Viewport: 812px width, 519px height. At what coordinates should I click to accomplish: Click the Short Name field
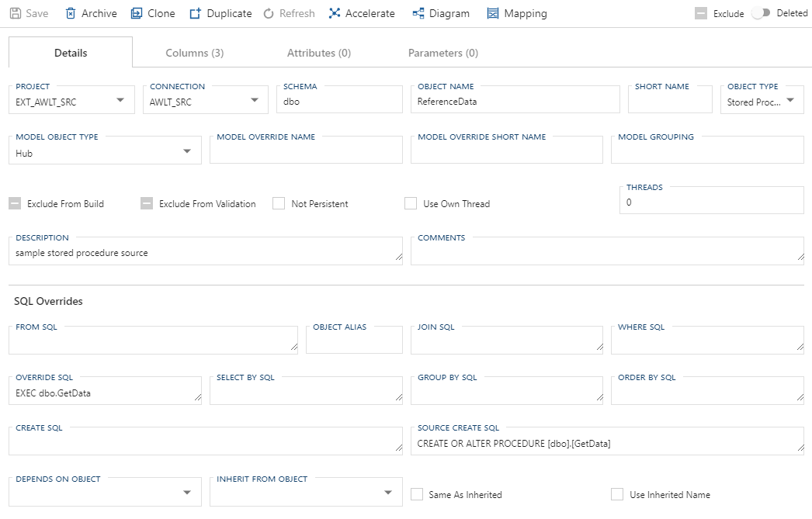(x=670, y=100)
